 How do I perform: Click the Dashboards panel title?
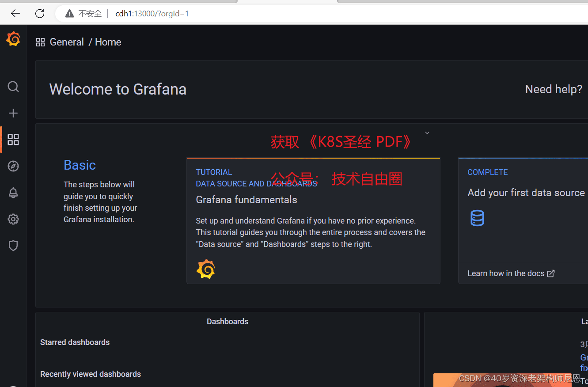tap(228, 322)
